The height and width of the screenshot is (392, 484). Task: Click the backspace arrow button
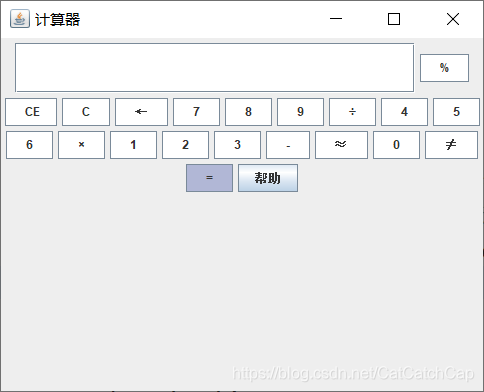[141, 112]
